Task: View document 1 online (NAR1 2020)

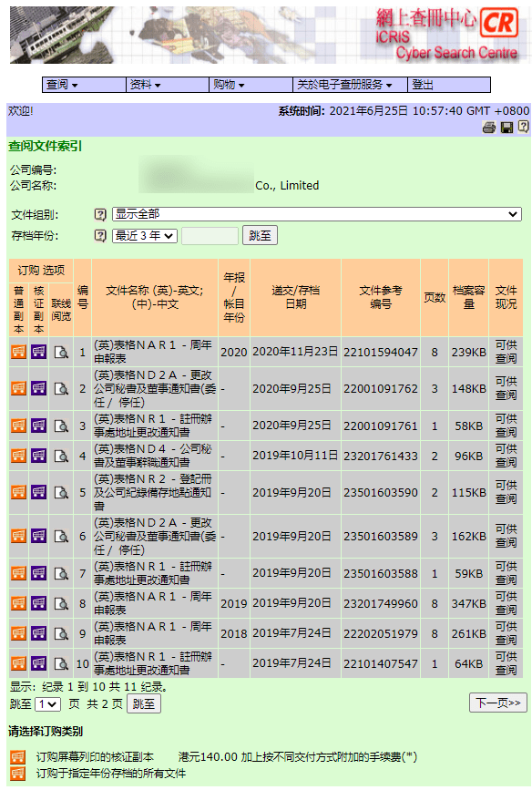Action: (61, 353)
